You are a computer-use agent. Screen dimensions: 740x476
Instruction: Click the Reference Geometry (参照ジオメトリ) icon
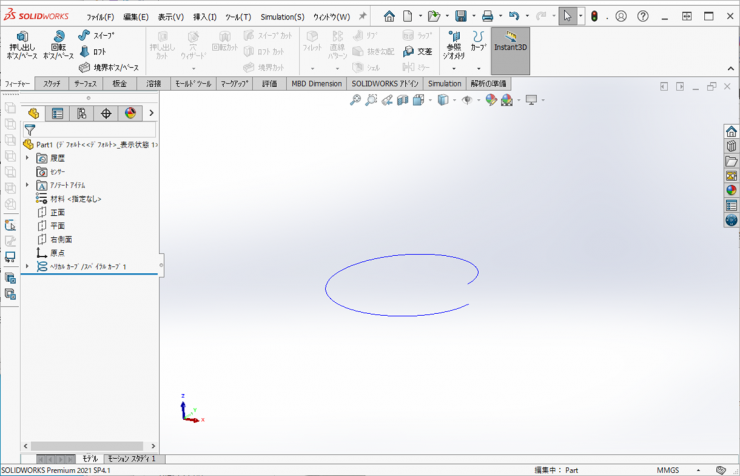coord(455,46)
